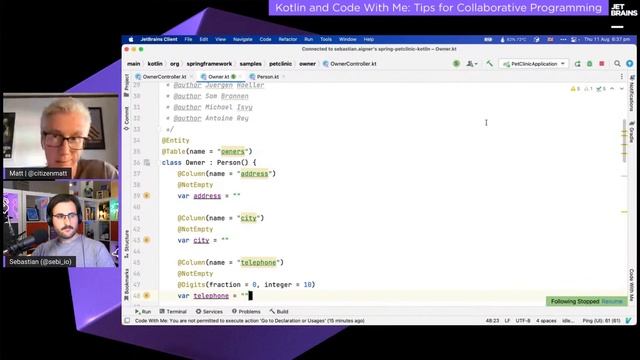The width and height of the screenshot is (640, 360).
Task: Open the Code menu
Action: 265,40
